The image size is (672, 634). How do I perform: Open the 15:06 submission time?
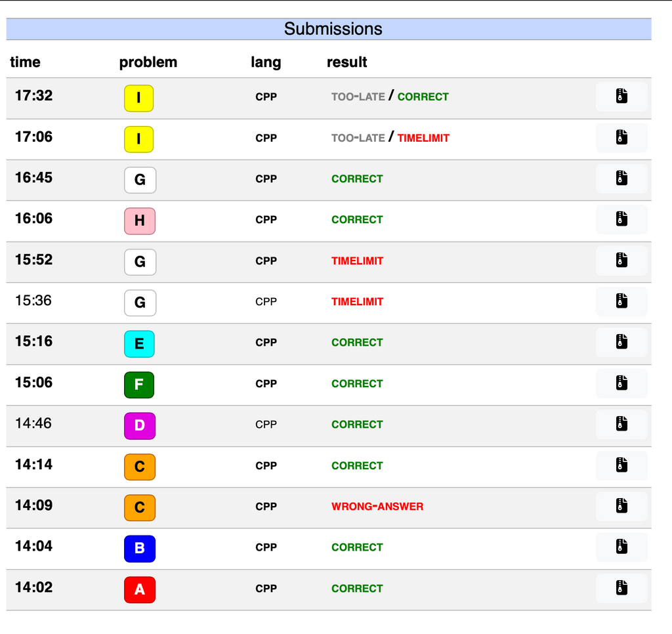tap(34, 383)
